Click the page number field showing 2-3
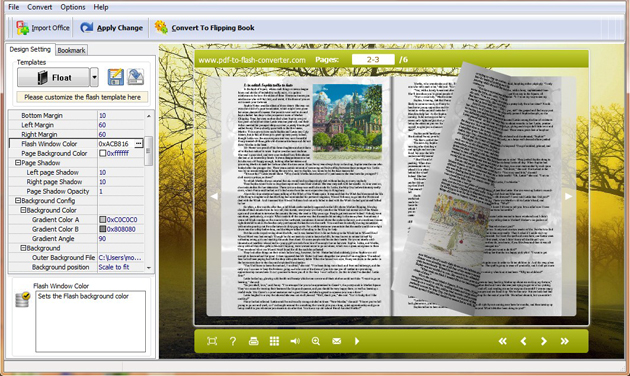This screenshot has height=376, width=630. point(373,59)
